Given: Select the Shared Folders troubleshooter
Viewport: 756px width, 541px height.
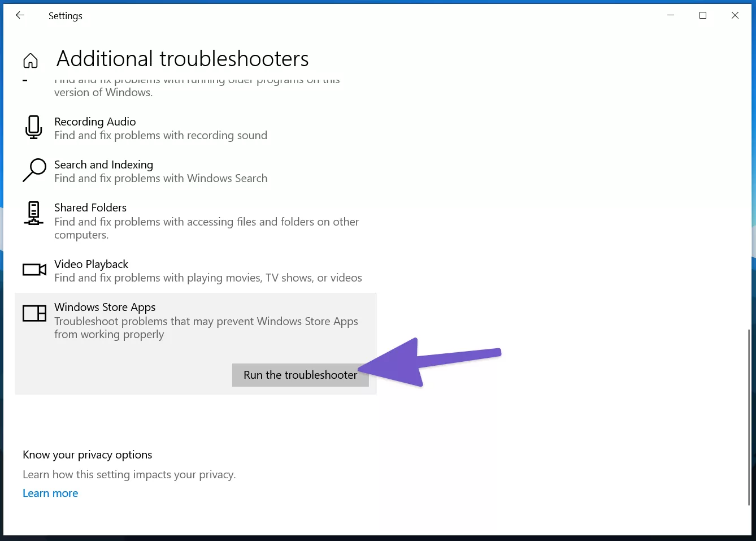Looking at the screenshot, I should pos(195,221).
